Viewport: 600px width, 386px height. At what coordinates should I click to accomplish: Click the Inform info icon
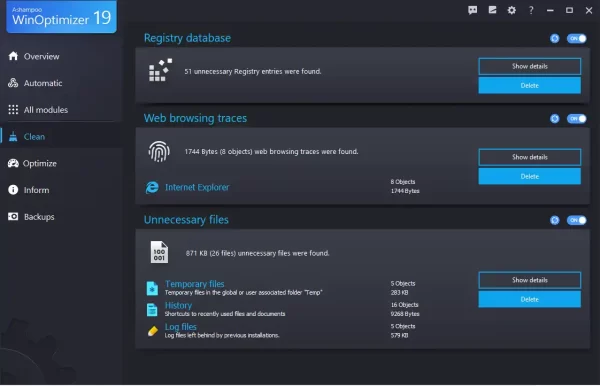click(13, 190)
